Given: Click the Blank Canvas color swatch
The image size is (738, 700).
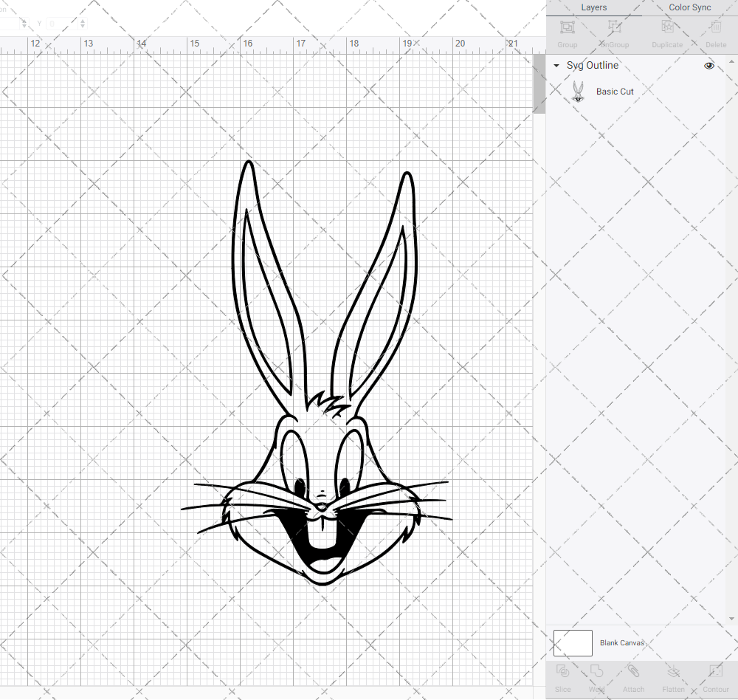Looking at the screenshot, I should (573, 642).
